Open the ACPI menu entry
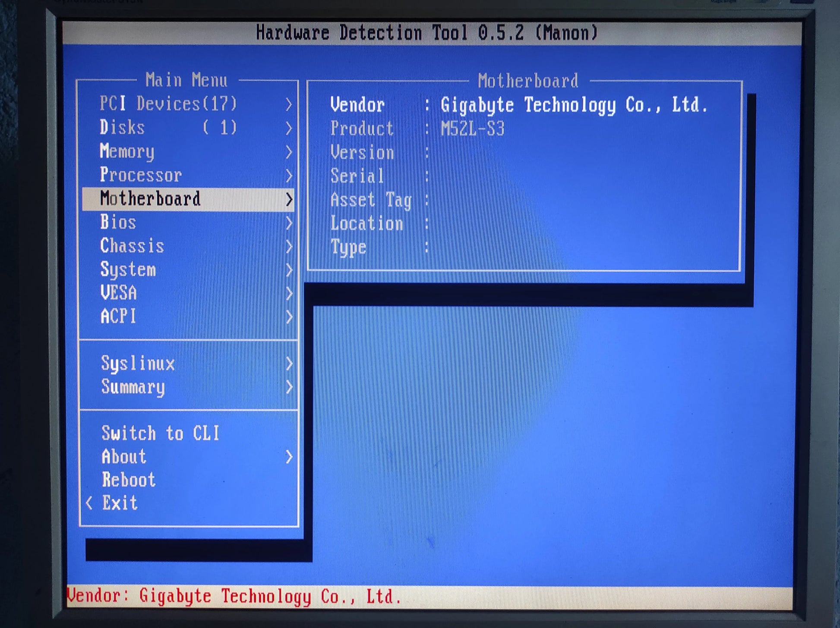840x628 pixels. pos(188,317)
